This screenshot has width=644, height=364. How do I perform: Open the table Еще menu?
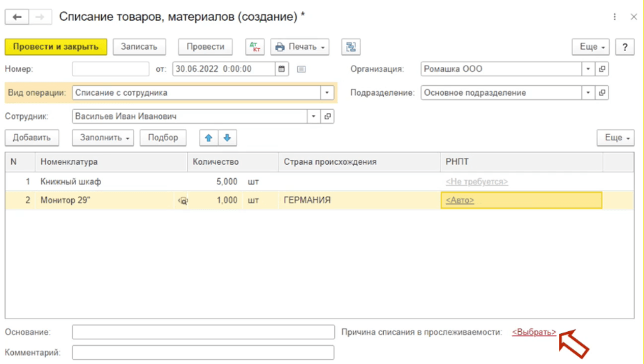point(615,138)
